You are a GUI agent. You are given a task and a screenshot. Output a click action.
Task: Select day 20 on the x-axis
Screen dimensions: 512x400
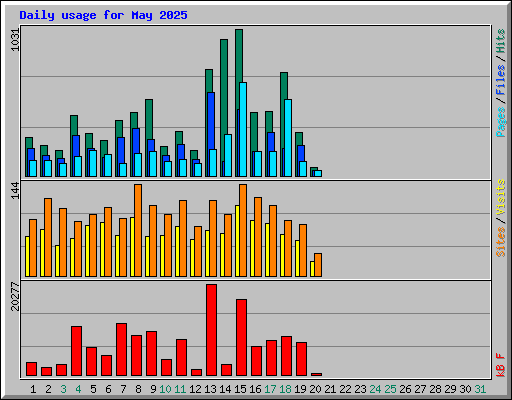tap(315, 389)
